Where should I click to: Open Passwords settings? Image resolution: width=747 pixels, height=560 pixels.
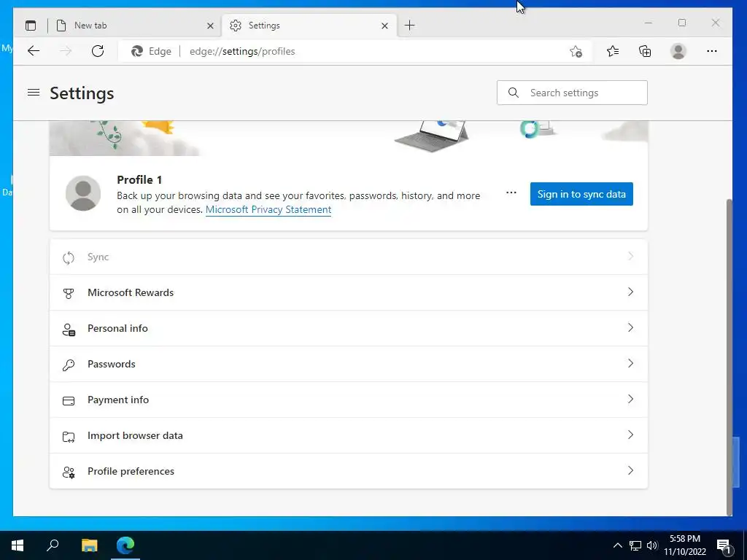coord(348,364)
